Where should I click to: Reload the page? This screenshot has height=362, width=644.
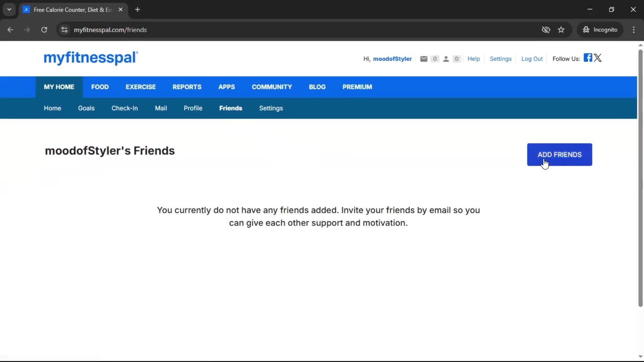(44, 30)
